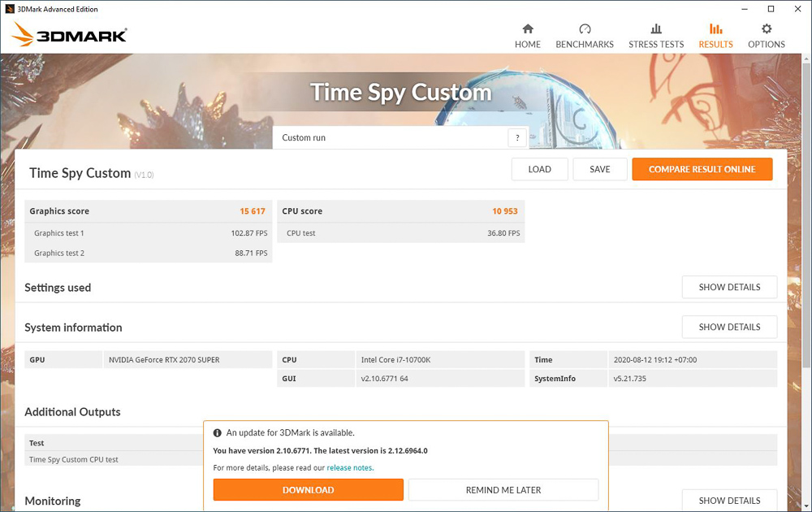
Task: Select the CPU test row label
Action: tap(301, 233)
